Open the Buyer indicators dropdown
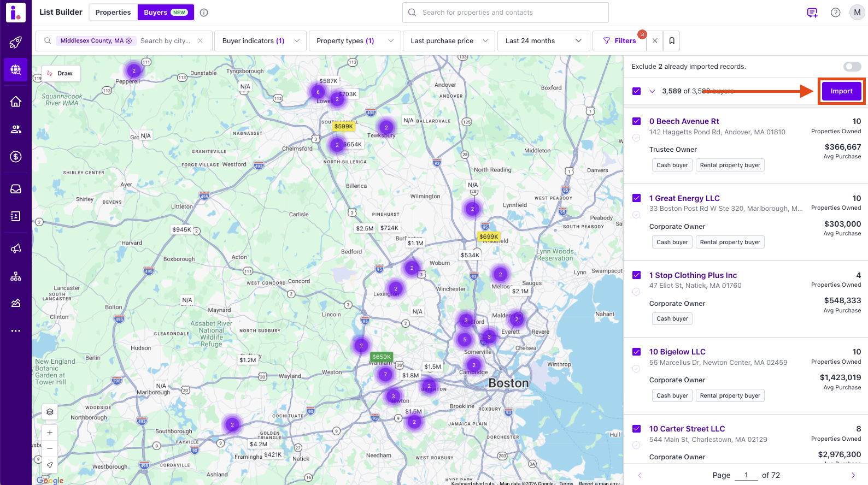 click(260, 41)
